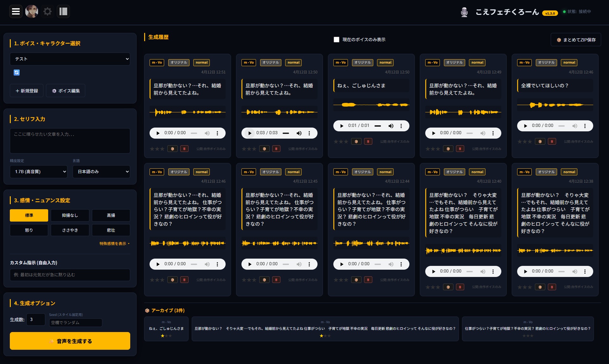This screenshot has height=364, width=609.
Task: Mute the 12:50 clip showing 0:03
Action: (299, 133)
